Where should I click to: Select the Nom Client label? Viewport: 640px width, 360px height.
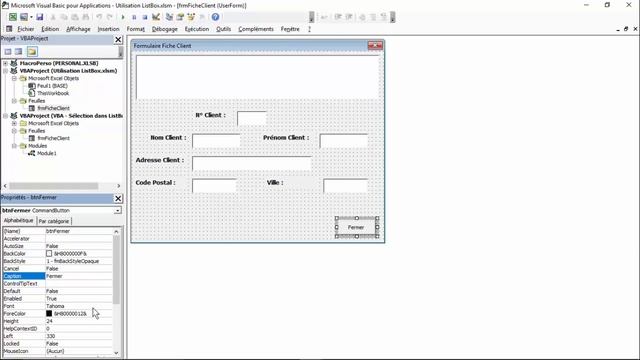tap(168, 138)
